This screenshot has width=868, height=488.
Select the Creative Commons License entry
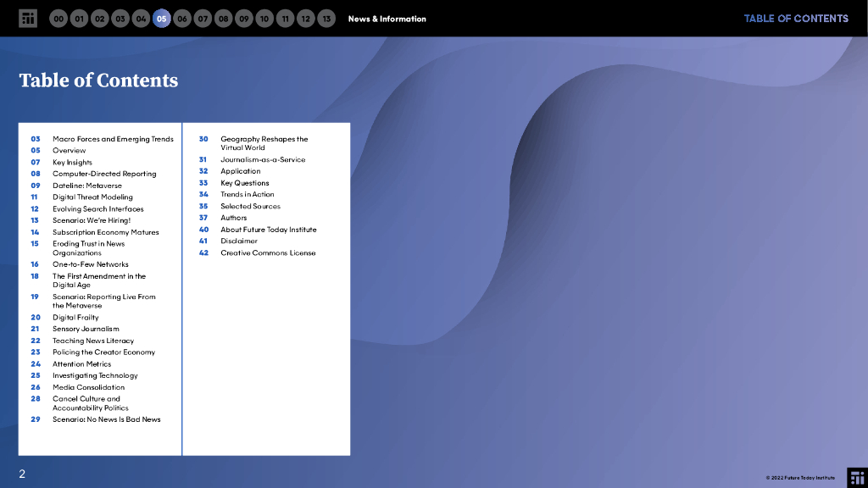pos(268,252)
